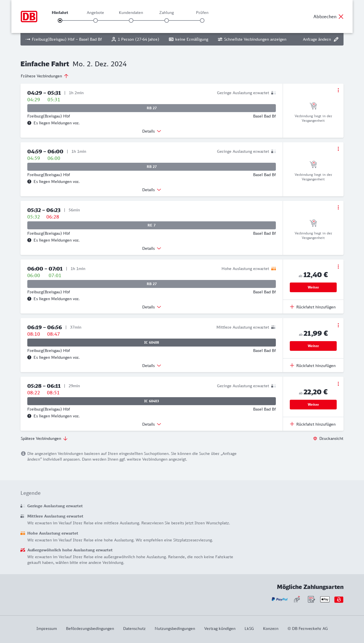Image resolution: width=364 pixels, height=643 pixels.
Task: Select the Angebote step circle
Action: (96, 20)
